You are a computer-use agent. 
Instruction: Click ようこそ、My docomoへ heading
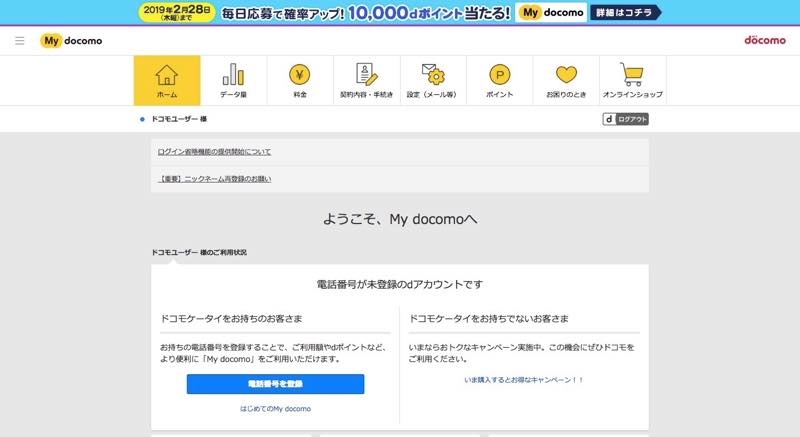tap(400, 219)
